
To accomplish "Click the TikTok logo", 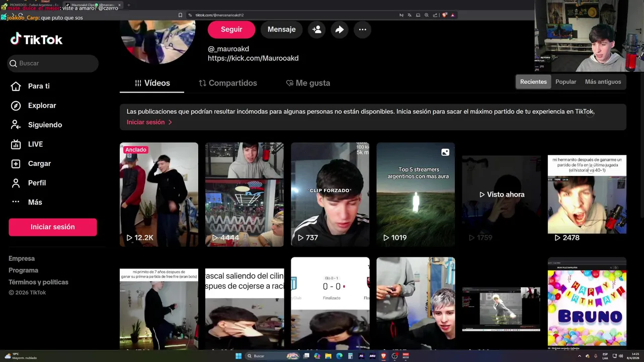I will [x=36, y=39].
